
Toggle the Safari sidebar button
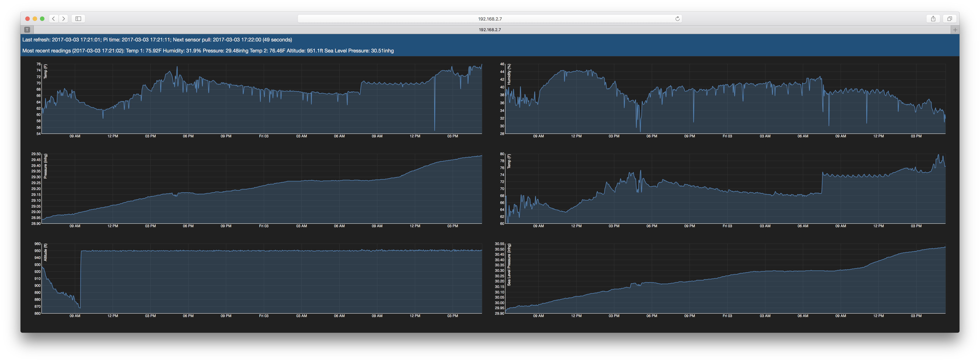tap(78, 19)
